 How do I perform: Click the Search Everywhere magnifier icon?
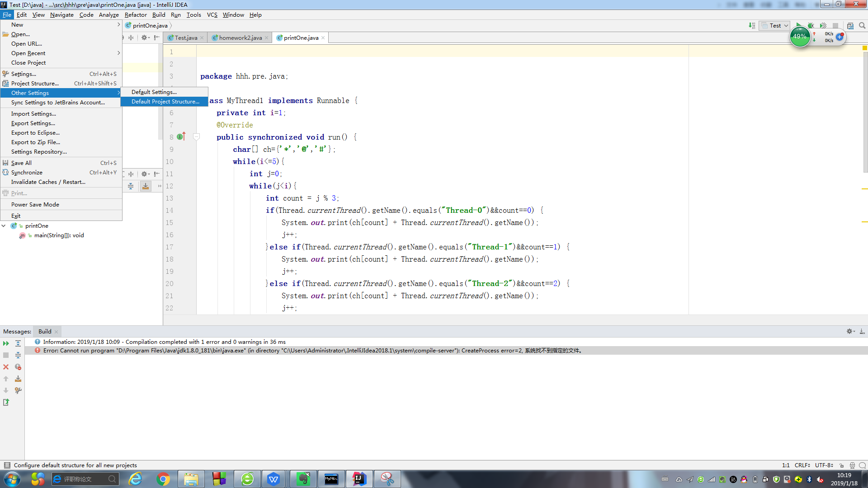pos(862,26)
